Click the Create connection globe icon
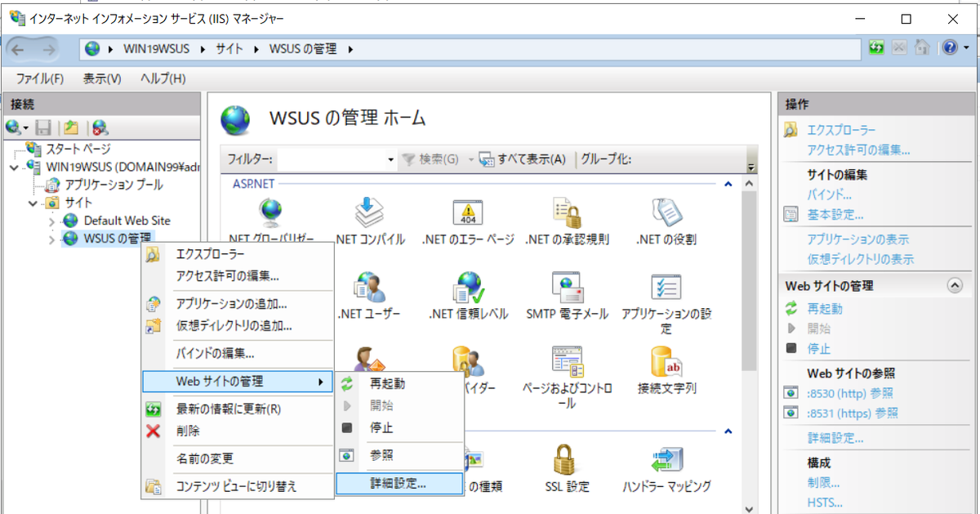Image resolution: width=980 pixels, height=514 pixels. tap(13, 127)
